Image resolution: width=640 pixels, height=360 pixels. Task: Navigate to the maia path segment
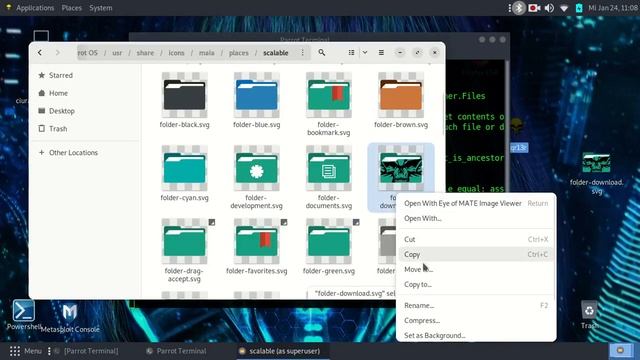[x=207, y=53]
